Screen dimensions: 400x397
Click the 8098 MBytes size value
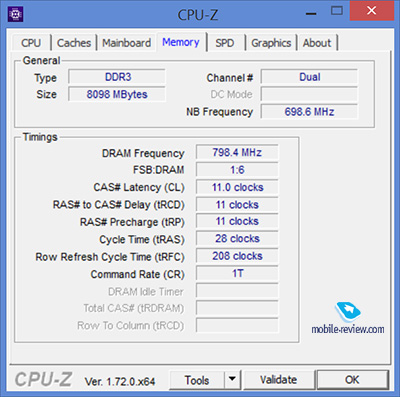(x=117, y=94)
